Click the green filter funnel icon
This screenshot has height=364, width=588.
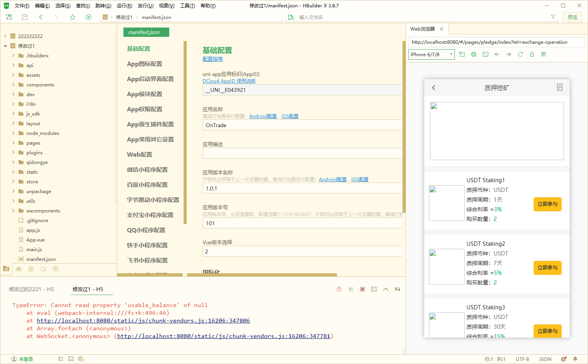(553, 17)
